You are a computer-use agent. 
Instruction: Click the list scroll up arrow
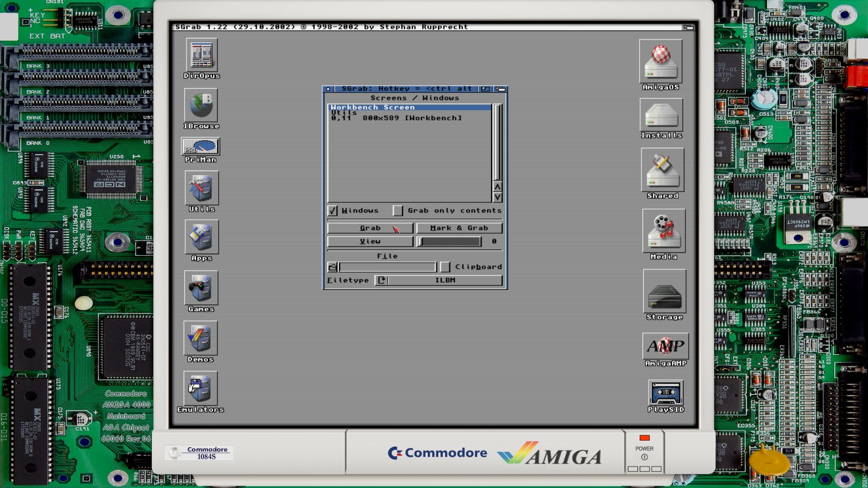497,186
